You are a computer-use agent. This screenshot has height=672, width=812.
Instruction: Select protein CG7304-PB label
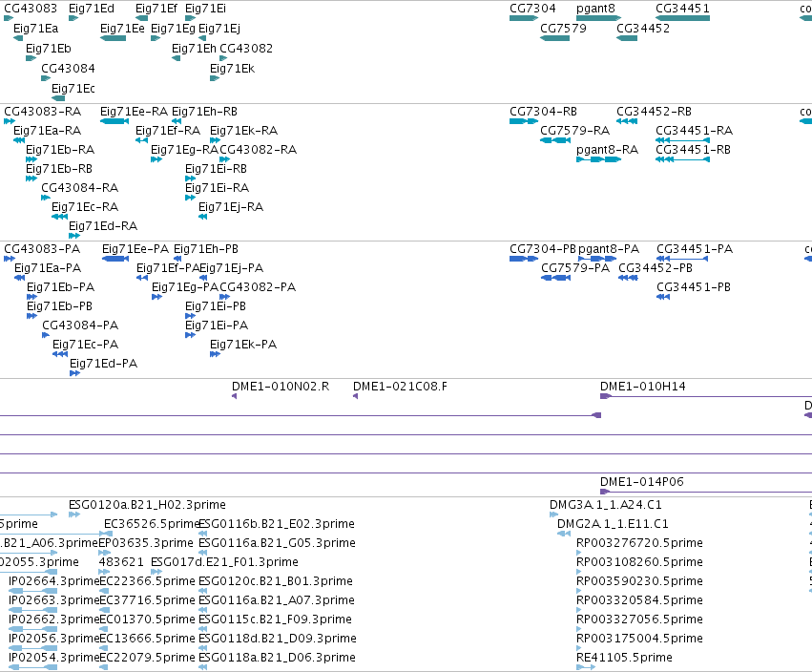coord(543,250)
